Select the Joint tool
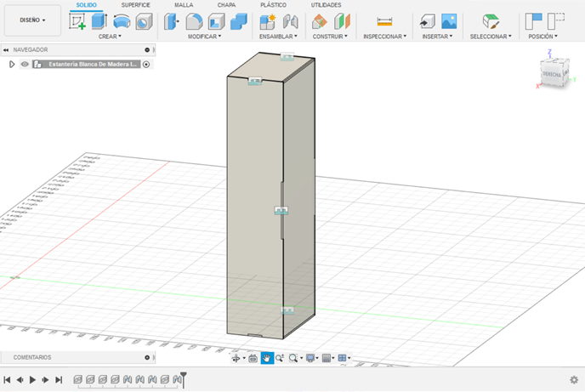This screenshot has height=392, width=585. pyautogui.click(x=290, y=21)
